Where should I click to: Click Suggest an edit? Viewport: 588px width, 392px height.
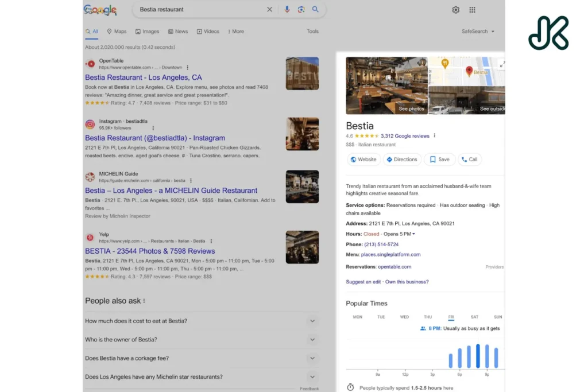click(x=363, y=282)
